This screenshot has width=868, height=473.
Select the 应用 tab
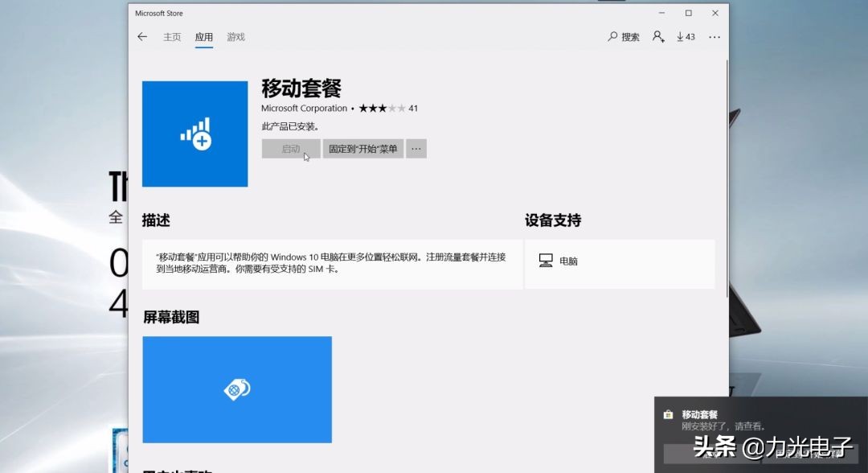point(203,36)
